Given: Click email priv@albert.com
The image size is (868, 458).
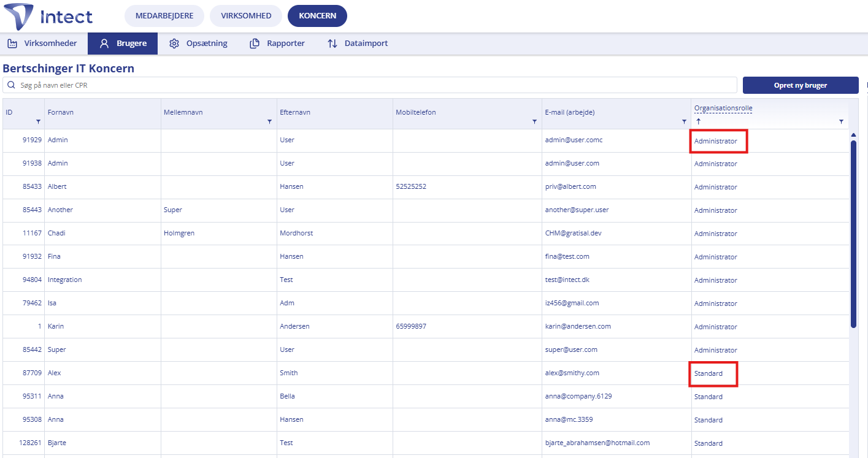Looking at the screenshot, I should coord(570,186).
